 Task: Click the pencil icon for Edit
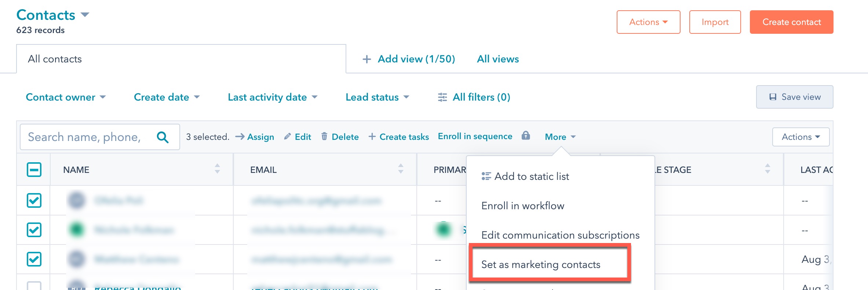[288, 137]
